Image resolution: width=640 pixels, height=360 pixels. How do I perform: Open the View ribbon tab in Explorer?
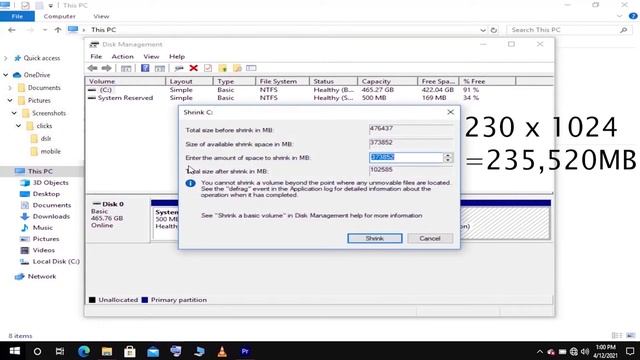tap(101, 16)
